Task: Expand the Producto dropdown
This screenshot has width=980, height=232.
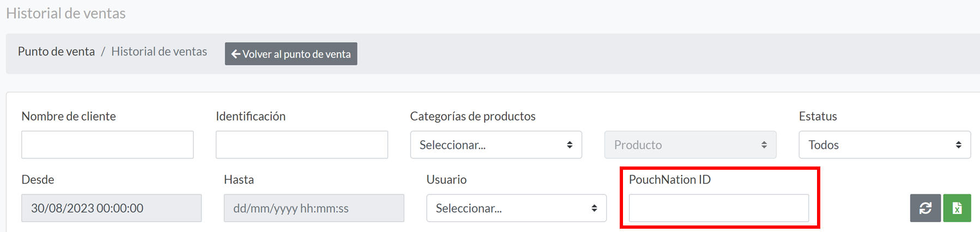Action: pos(690,145)
